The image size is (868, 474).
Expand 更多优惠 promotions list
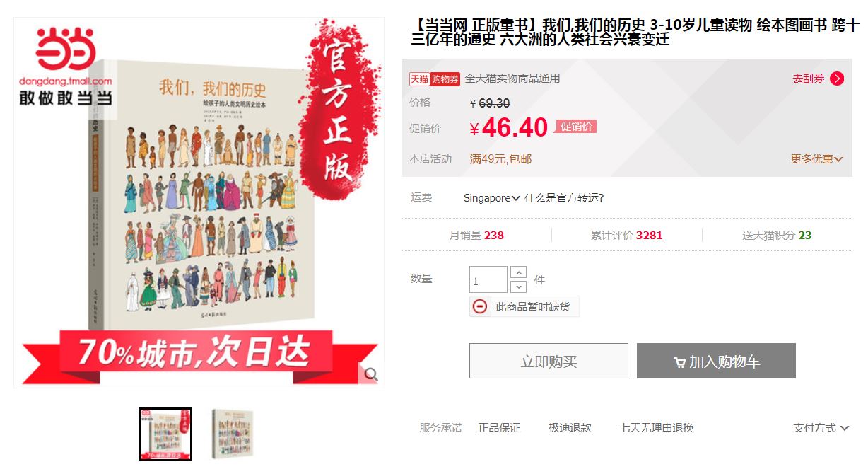[816, 159]
